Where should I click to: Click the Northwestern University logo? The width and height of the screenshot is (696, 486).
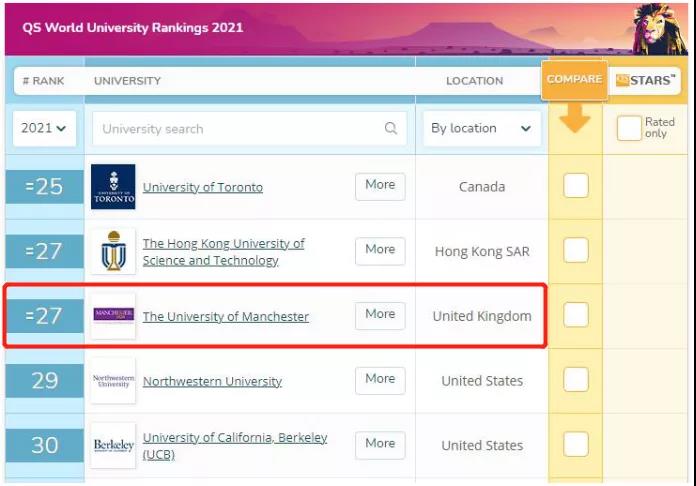click(113, 380)
